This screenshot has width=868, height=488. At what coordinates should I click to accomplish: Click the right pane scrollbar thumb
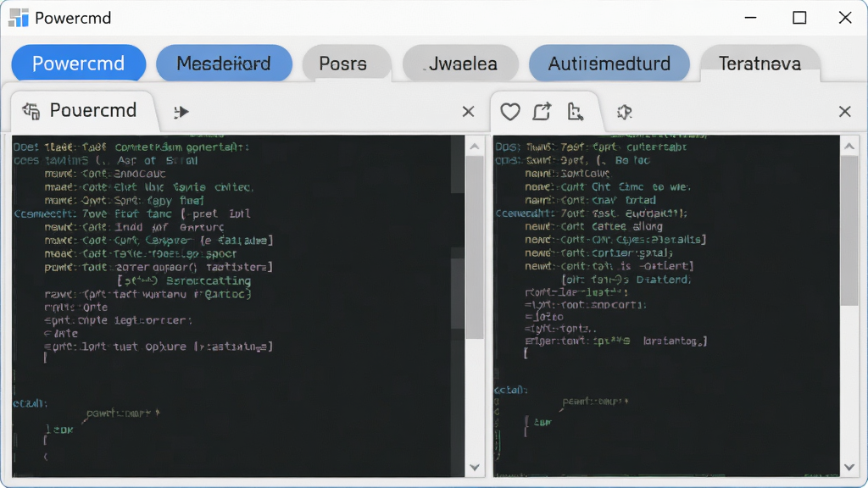[849, 231]
